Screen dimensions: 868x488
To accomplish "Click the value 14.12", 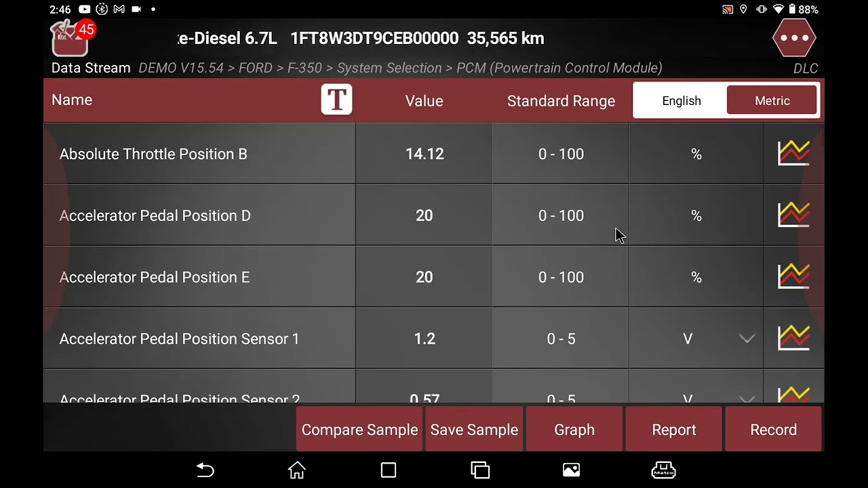I will click(425, 154).
